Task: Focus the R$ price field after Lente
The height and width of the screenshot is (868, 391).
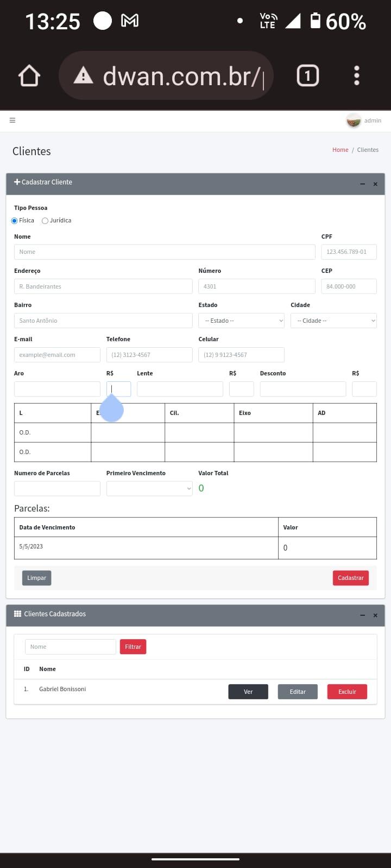Action: pos(242,389)
